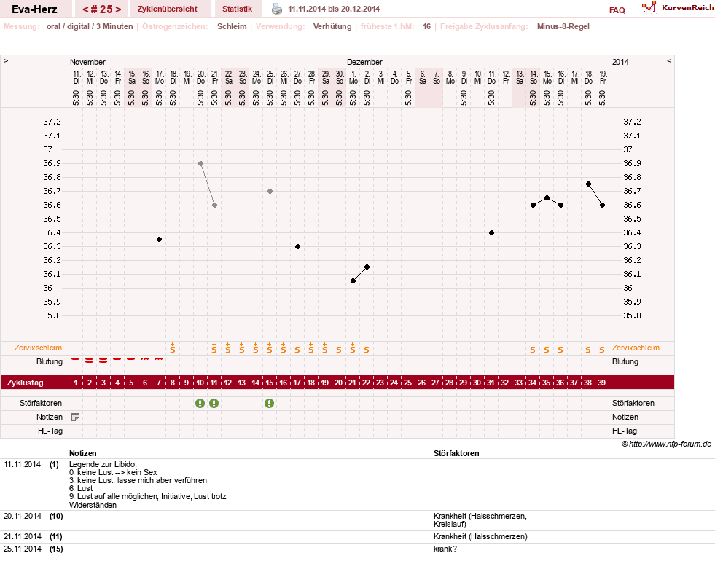Open the Eva-Herz profile tab

pyautogui.click(x=34, y=9)
